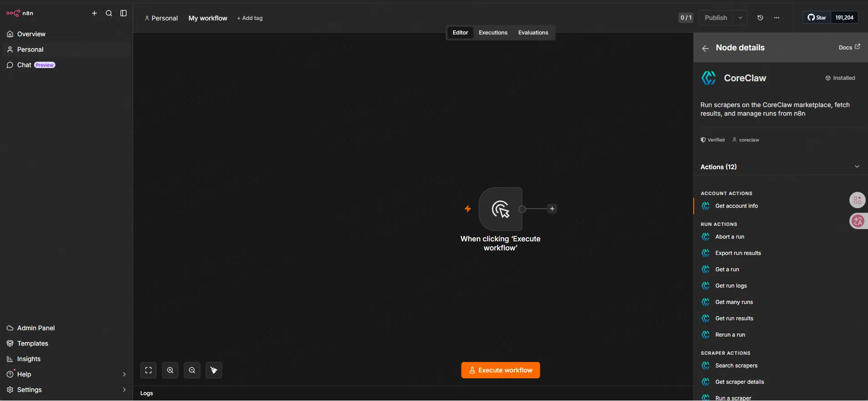Click the Help question-mark icon
The image size is (868, 401).
tap(10, 374)
